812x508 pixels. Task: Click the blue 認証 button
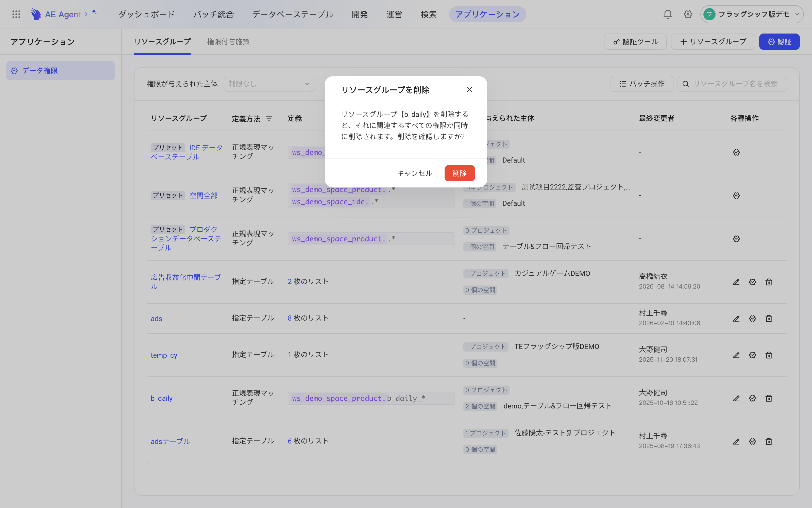pos(779,42)
